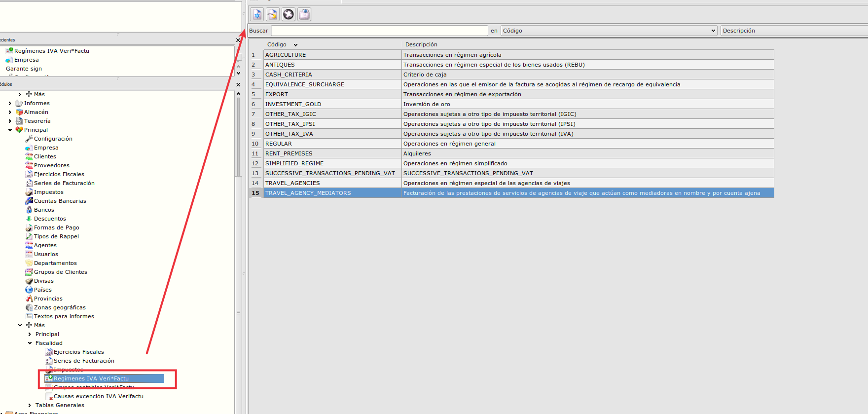The image size is (868, 414).
Task: Click the Países globe icon
Action: 29,290
